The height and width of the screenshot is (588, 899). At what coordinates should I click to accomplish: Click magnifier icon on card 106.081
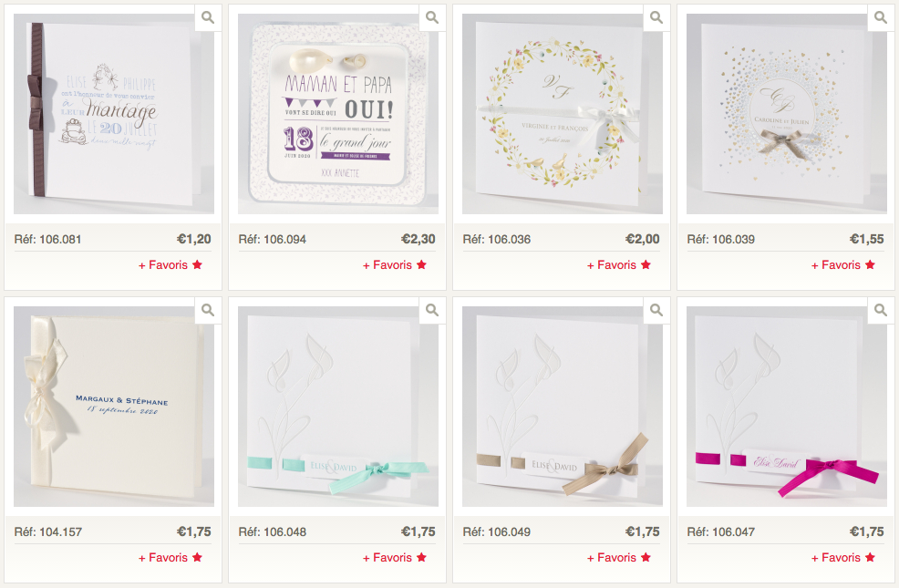[x=208, y=17]
